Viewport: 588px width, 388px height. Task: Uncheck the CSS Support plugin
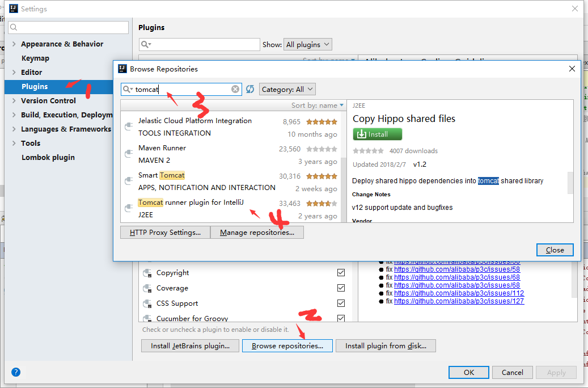(x=341, y=303)
